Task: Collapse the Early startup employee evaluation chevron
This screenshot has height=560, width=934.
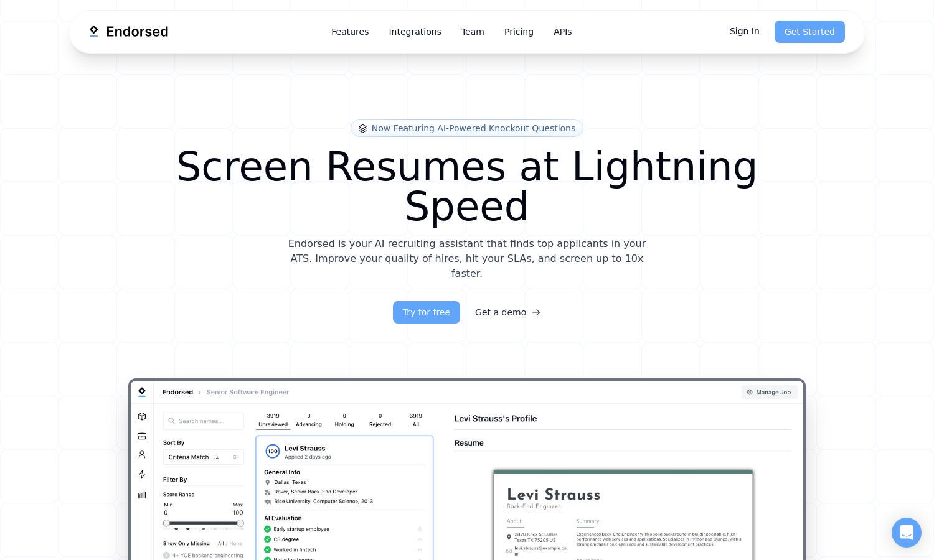Action: 420,529
